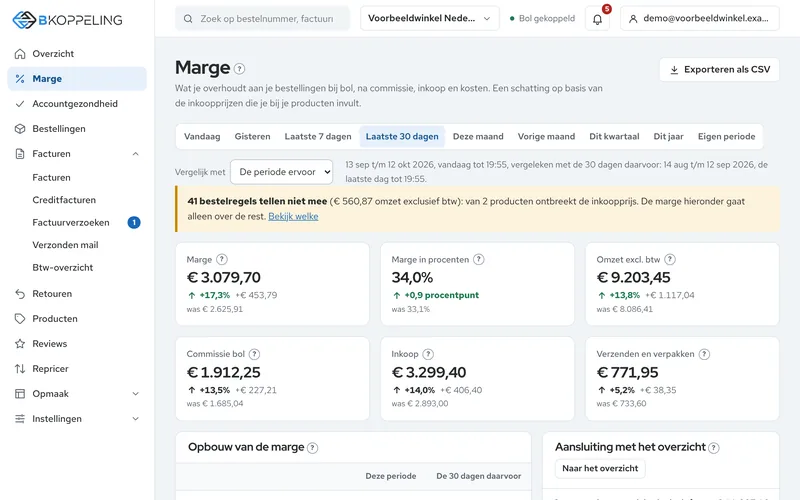This screenshot has height=500, width=800.
Task: Click the Repricer arrows icon
Action: pos(20,368)
